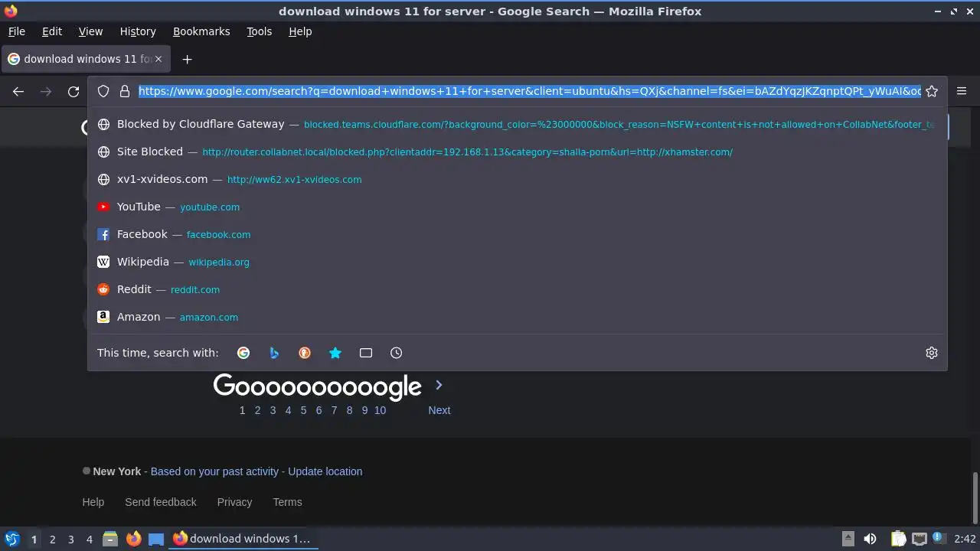Open a new tab with plus button
The image size is (980, 551).
click(x=187, y=59)
